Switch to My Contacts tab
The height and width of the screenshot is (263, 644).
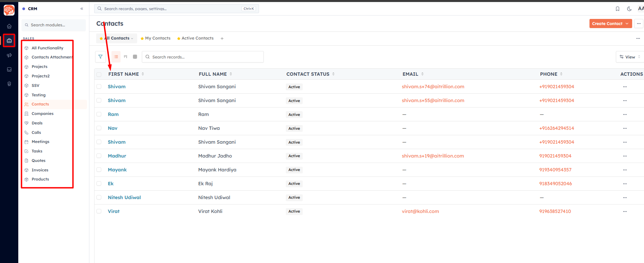pos(155,38)
